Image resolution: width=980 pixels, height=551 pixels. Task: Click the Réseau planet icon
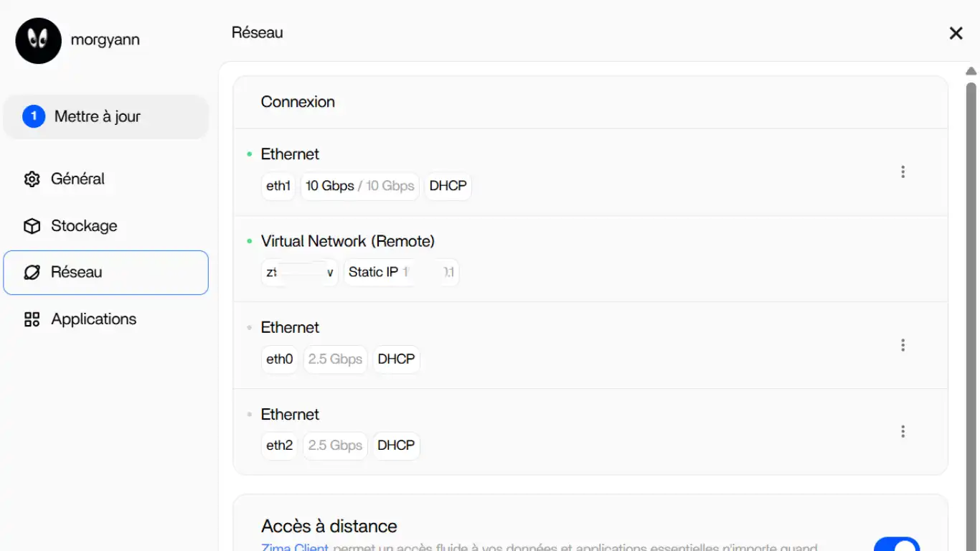click(32, 273)
